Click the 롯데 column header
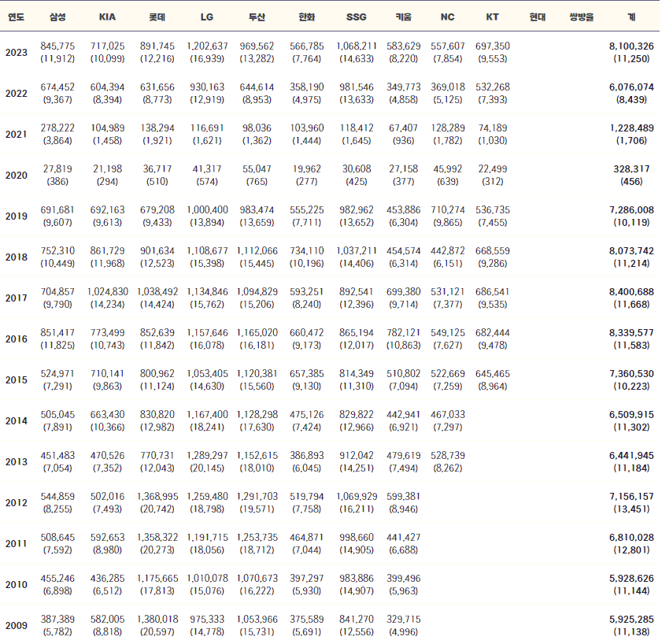 (x=157, y=17)
